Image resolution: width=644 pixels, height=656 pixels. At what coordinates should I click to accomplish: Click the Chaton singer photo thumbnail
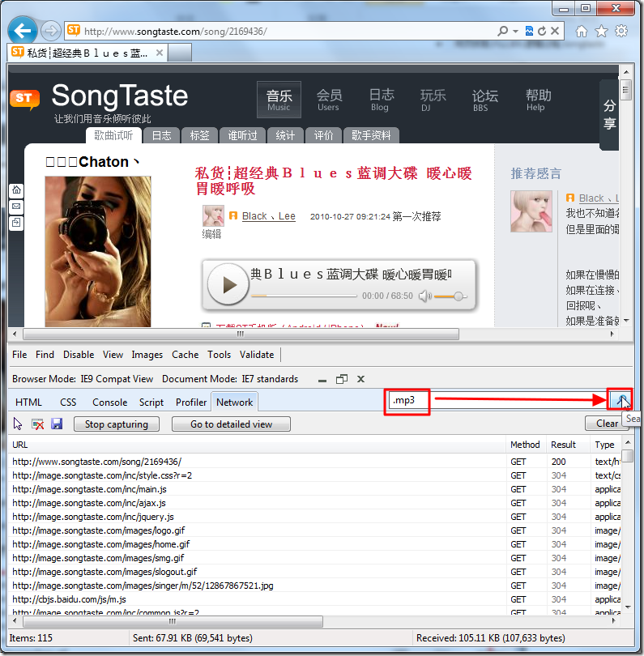pos(98,251)
